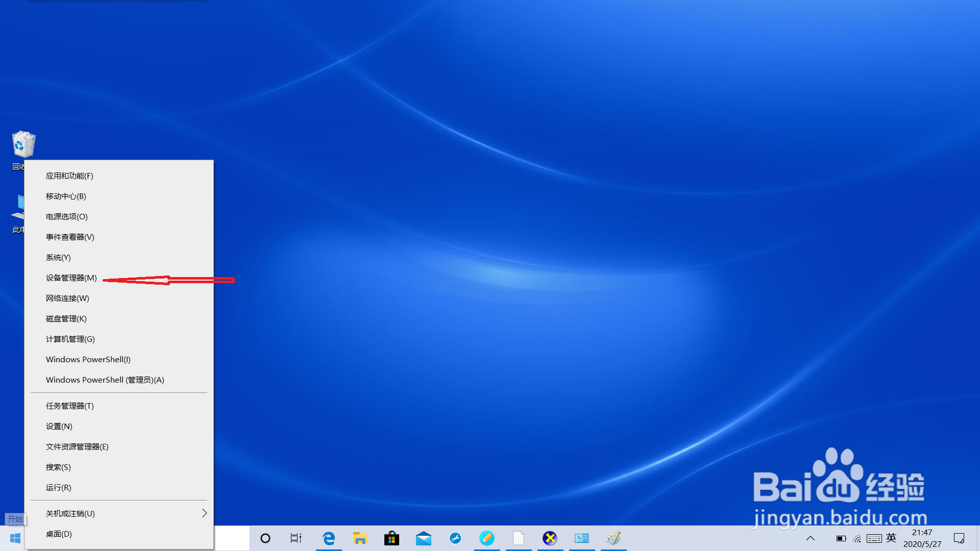Viewport: 980px width, 551px height.
Task: Open 设备管理器(M) entry
Action: tap(119, 278)
